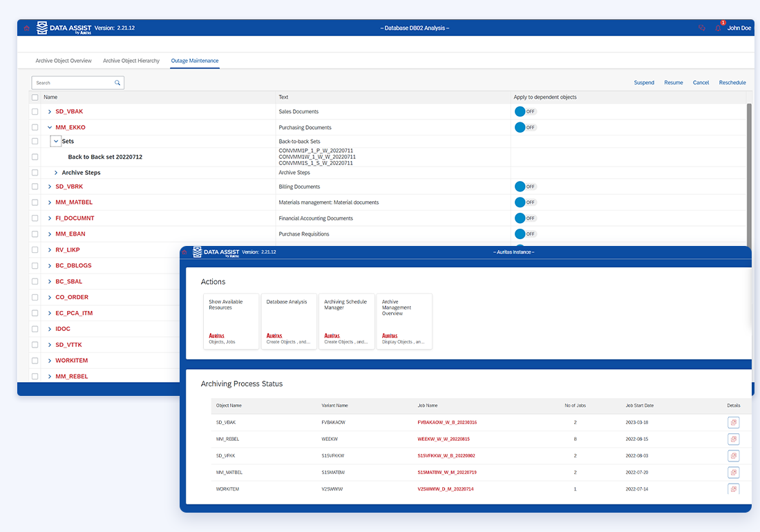
Task: Open details icon for SD_VBAK job row
Action: [x=733, y=423]
